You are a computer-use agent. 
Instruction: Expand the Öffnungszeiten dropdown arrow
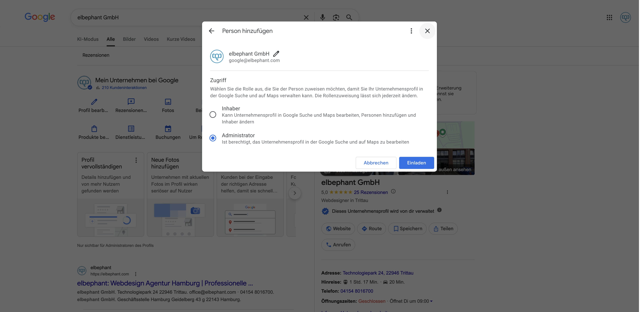(431, 301)
